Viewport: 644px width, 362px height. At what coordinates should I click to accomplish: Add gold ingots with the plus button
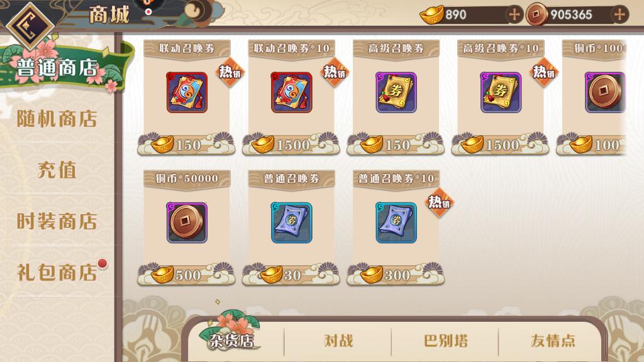click(514, 15)
